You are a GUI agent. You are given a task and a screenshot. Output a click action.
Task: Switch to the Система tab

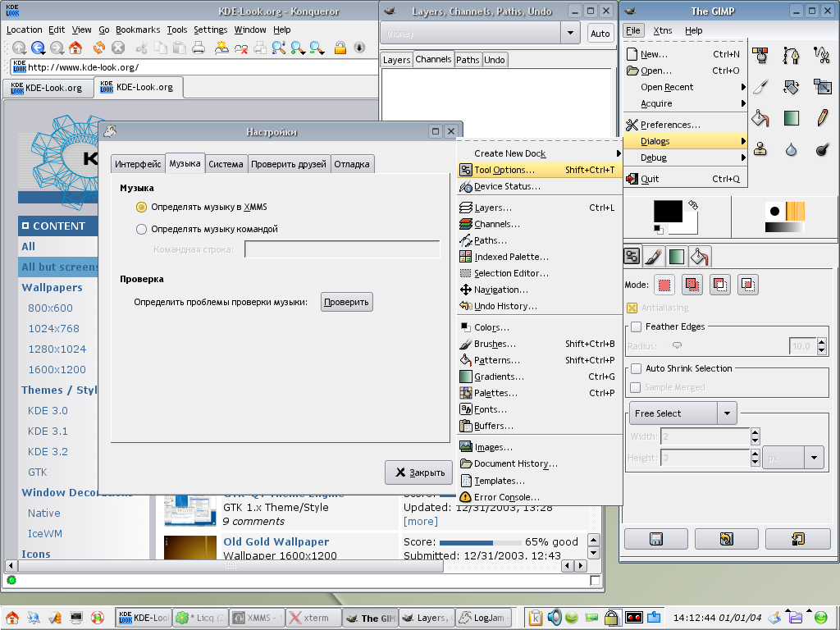pos(226,164)
